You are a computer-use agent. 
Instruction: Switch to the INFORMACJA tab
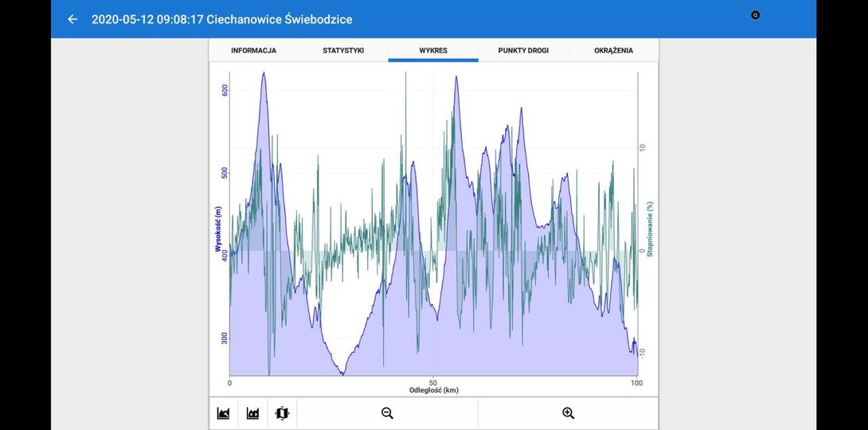pyautogui.click(x=253, y=50)
